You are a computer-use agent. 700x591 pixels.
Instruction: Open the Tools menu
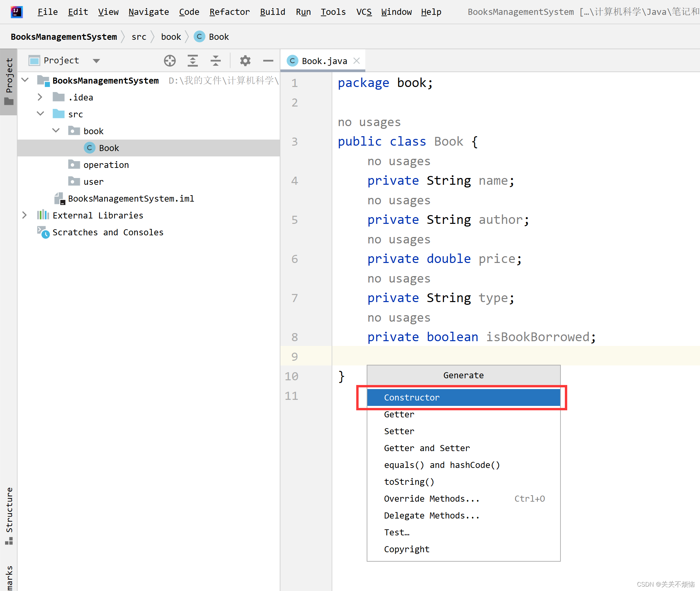point(333,12)
